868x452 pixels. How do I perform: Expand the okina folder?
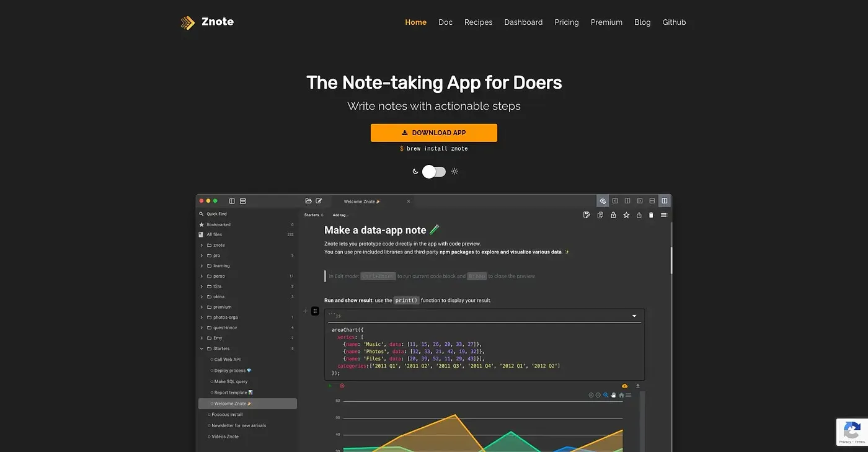tap(201, 297)
